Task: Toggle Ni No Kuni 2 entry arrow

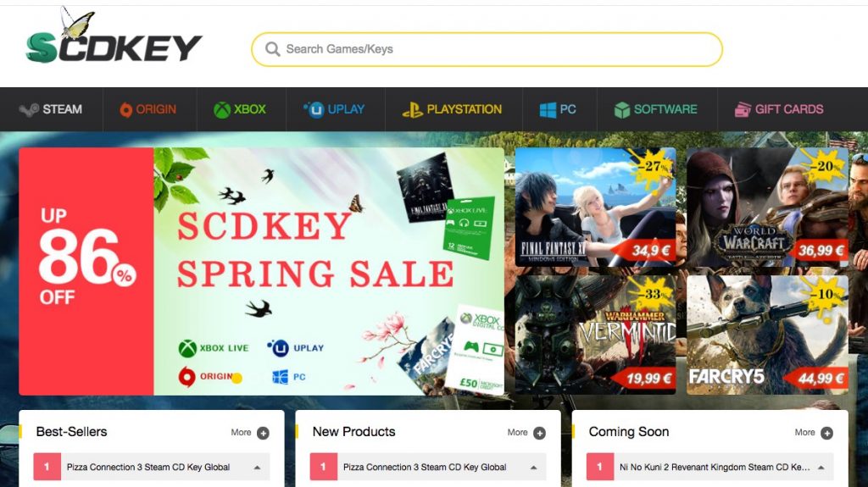Action: [x=821, y=468]
